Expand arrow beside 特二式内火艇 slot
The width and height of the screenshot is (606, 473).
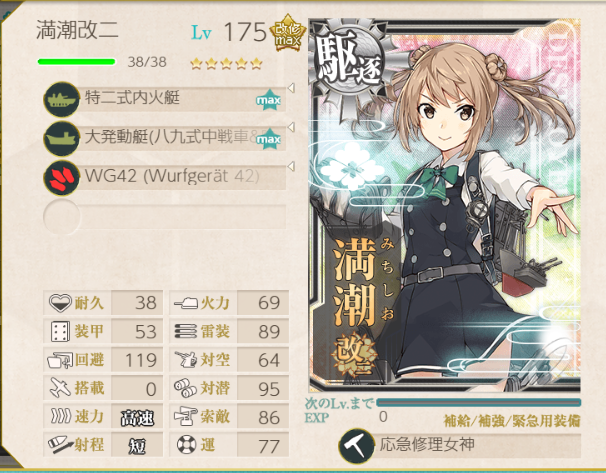coord(291,88)
